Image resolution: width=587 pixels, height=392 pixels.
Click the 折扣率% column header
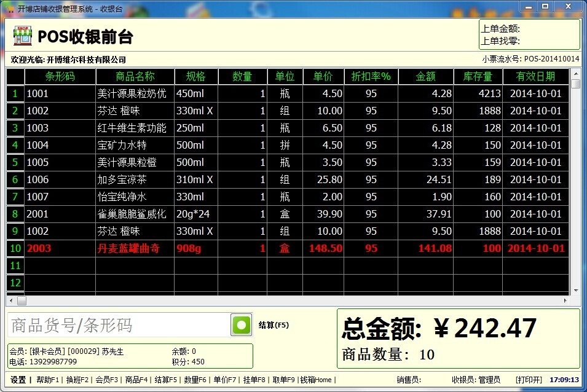pyautogui.click(x=371, y=77)
